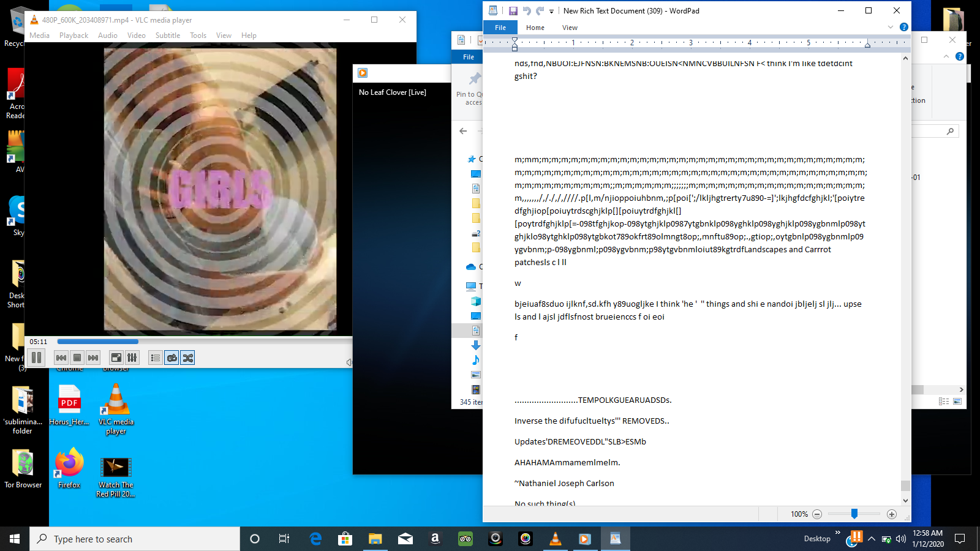Image resolution: width=980 pixels, height=551 pixels.
Task: Toggle VLC shuffle random mode
Action: [188, 358]
